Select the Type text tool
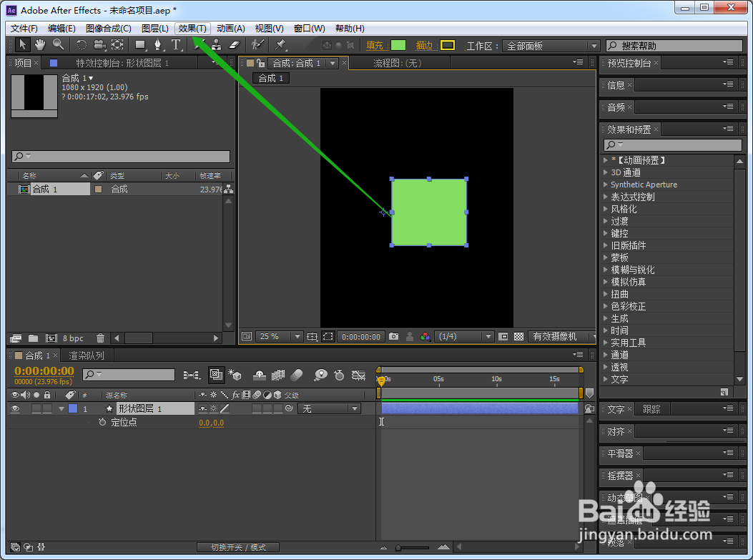The height and width of the screenshot is (560, 753). 176,45
